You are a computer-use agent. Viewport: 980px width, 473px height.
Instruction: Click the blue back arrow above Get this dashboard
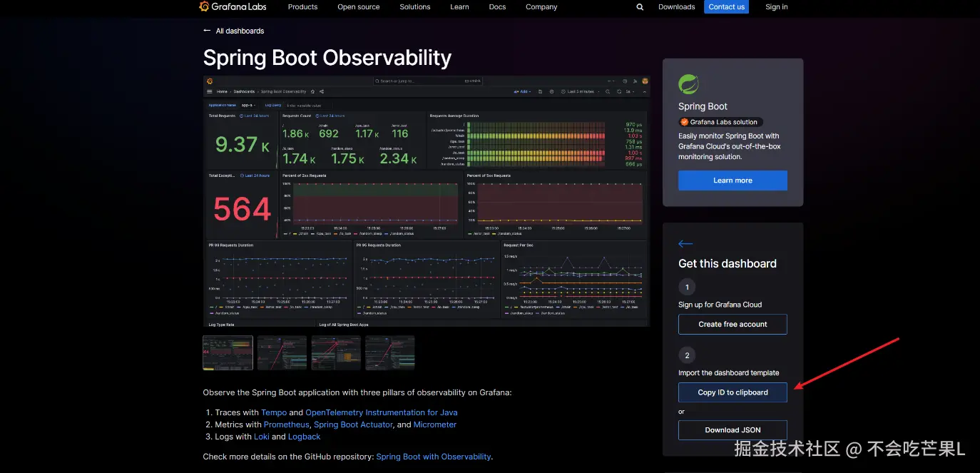pyautogui.click(x=685, y=244)
